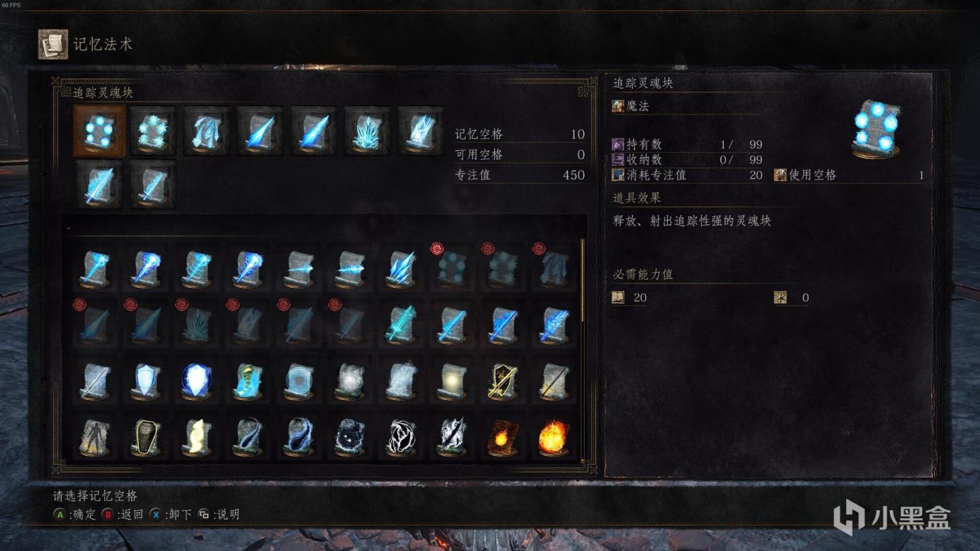980x551 pixels.
Task: Select the blue ring circle spell scroll
Action: coord(299,381)
